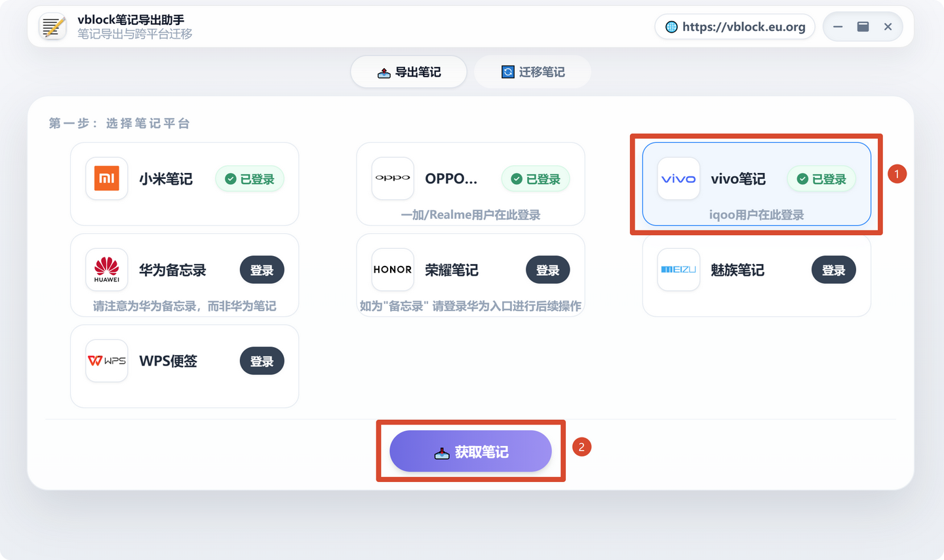Click the export tray icon in 导出笔记 tab
This screenshot has height=560, width=944.
[384, 73]
